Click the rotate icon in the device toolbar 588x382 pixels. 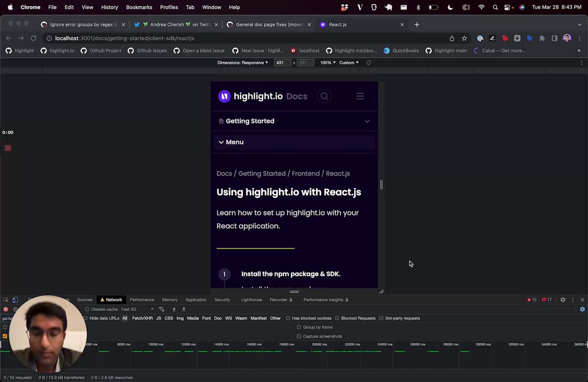pyautogui.click(x=368, y=63)
